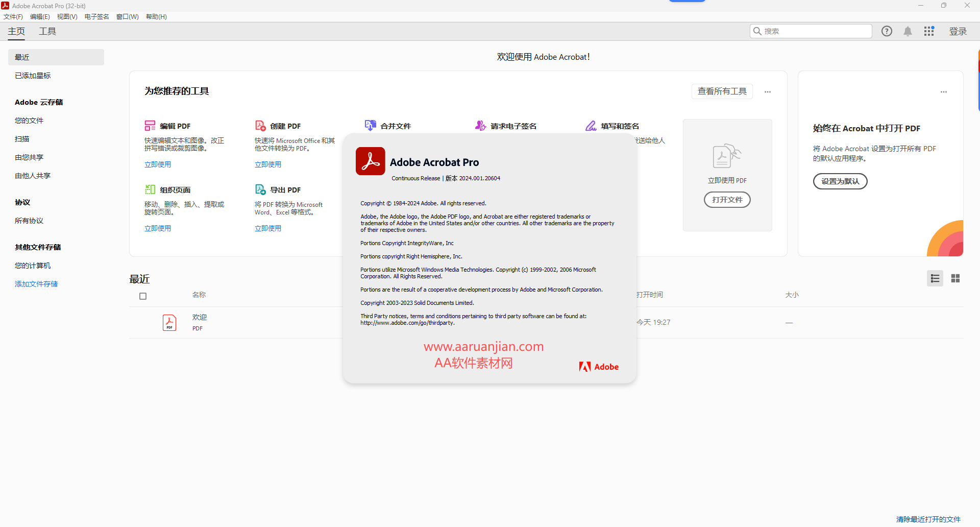Screen dimensions: 980x527
Task: Switch recent files to grid view
Action: (955, 278)
